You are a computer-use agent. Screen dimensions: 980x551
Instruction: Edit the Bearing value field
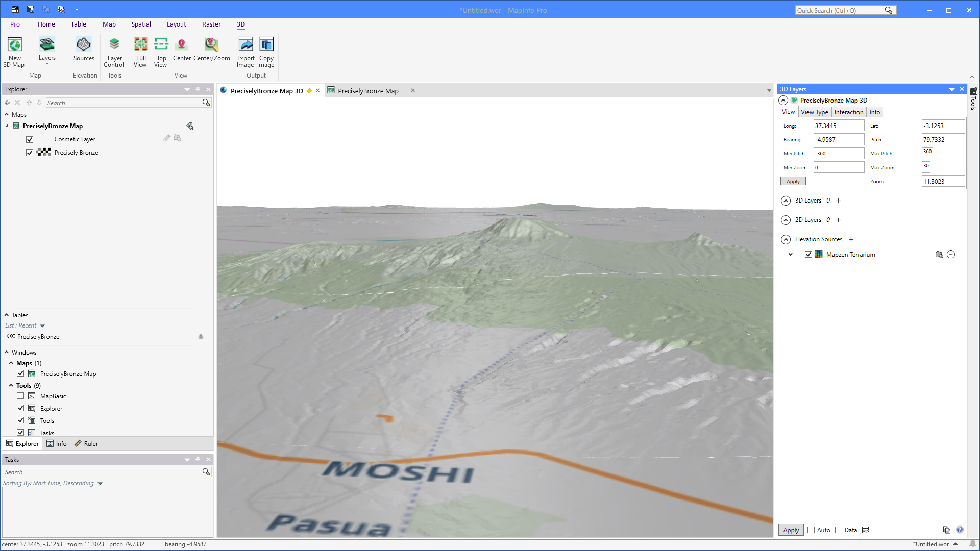click(x=839, y=139)
